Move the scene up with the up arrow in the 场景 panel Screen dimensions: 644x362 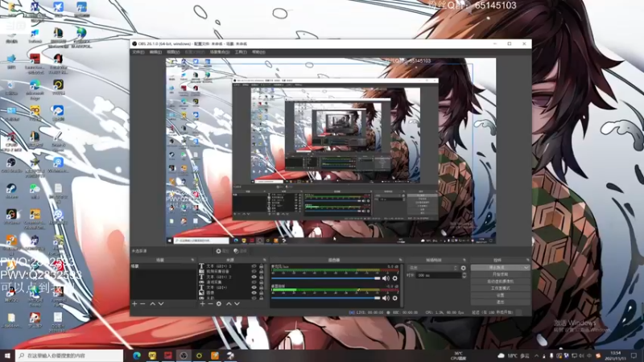click(x=152, y=304)
